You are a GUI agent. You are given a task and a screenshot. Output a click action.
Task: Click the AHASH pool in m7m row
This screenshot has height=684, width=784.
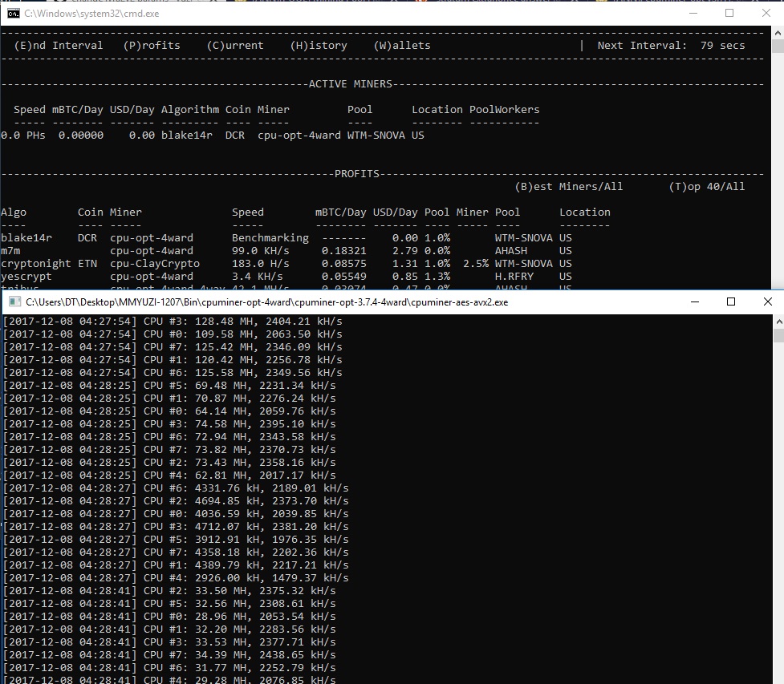click(511, 251)
